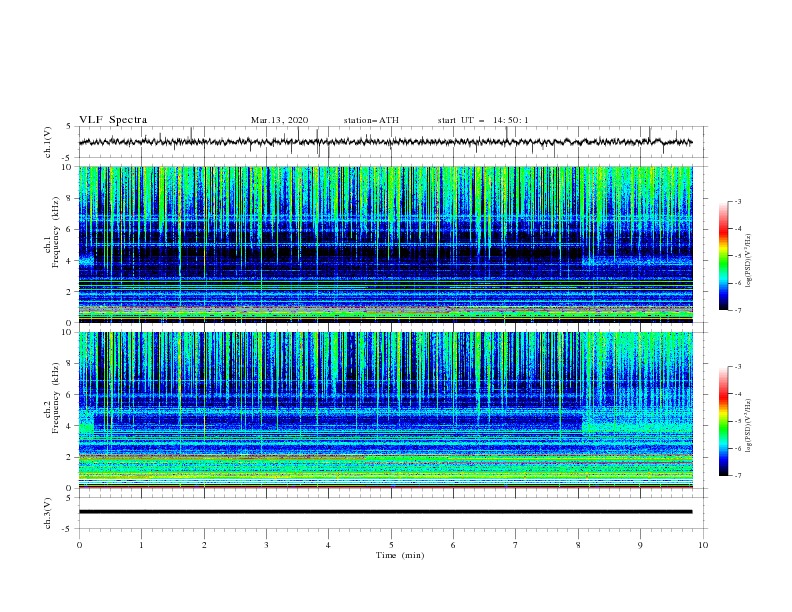Select the "Time (min)" axis title
792x612 pixels.
tap(400, 555)
